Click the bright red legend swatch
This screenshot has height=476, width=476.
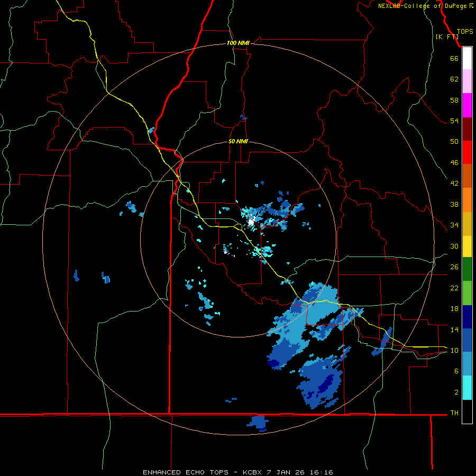(x=467, y=152)
